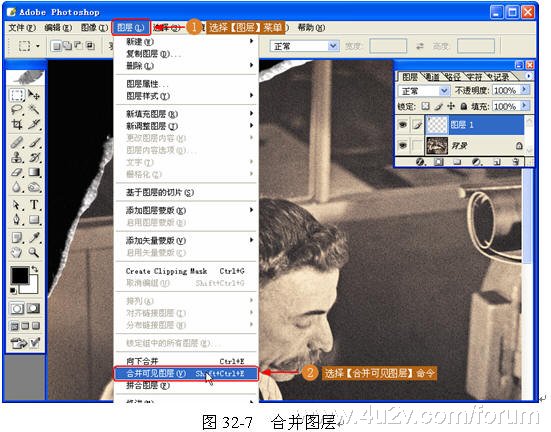551x432 pixels.
Task: Expand the 不透明度 opacity arrow
Action: click(525, 90)
